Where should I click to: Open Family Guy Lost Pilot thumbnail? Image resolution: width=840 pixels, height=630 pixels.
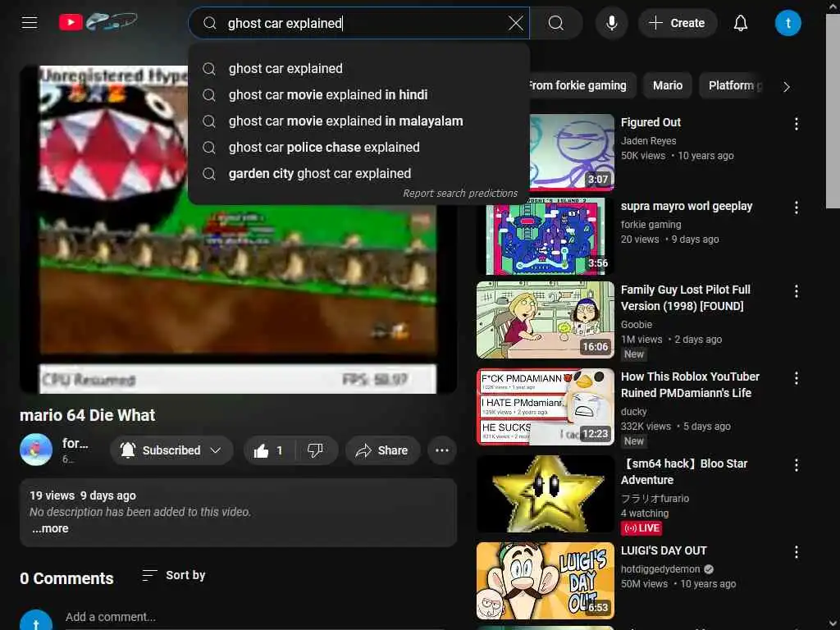546,320
